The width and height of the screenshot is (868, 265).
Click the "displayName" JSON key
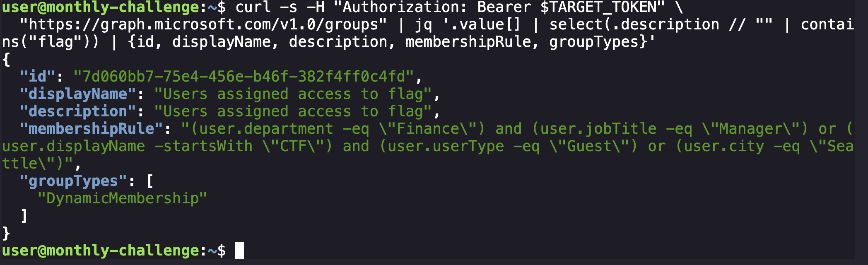click(x=78, y=94)
